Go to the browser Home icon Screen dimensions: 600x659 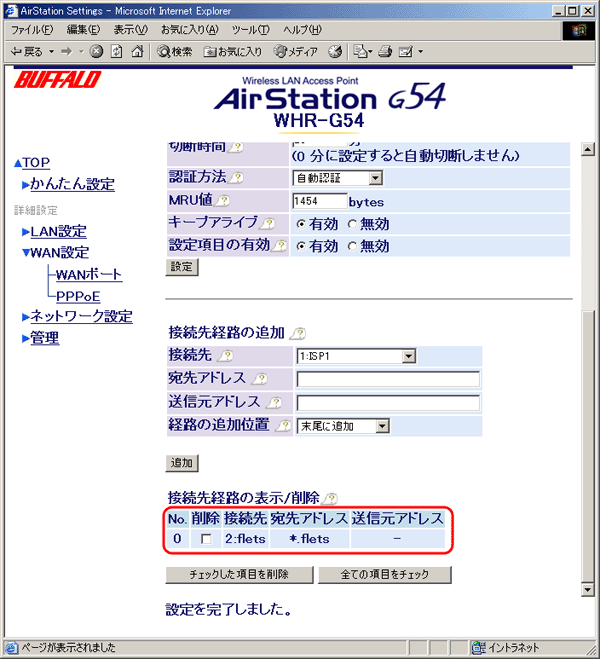137,51
